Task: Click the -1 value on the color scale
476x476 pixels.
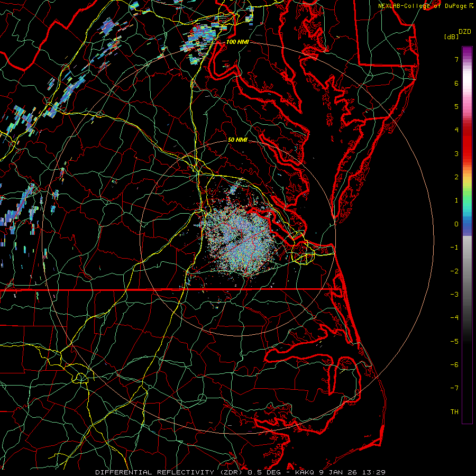Action: click(454, 248)
